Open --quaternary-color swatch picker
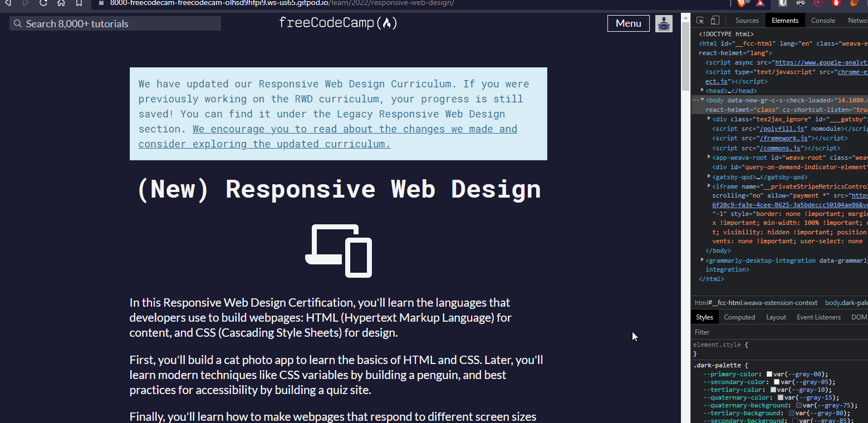The width and height of the screenshot is (868, 423). (x=781, y=397)
